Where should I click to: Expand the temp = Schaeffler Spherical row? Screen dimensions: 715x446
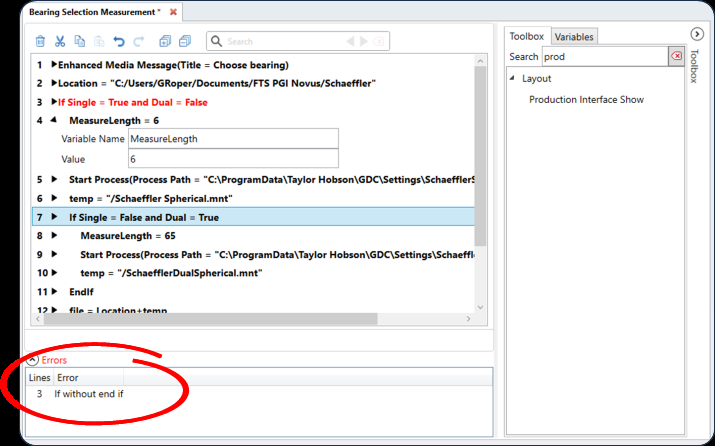pos(53,198)
